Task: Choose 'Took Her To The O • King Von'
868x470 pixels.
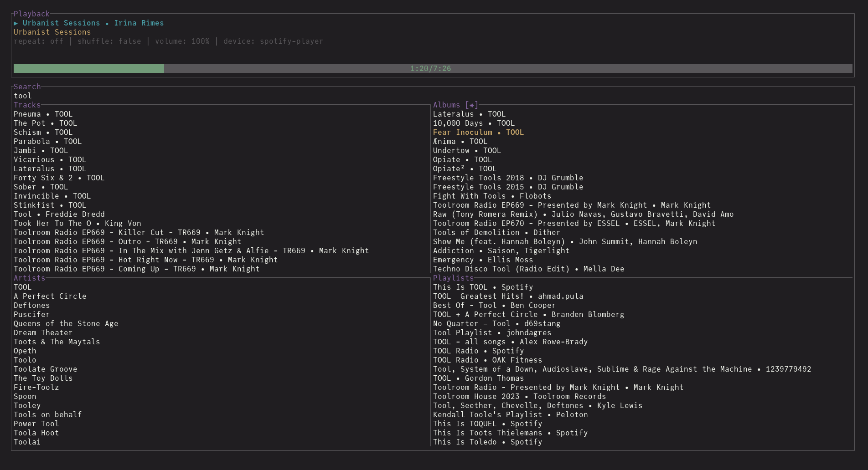Action: click(77, 223)
